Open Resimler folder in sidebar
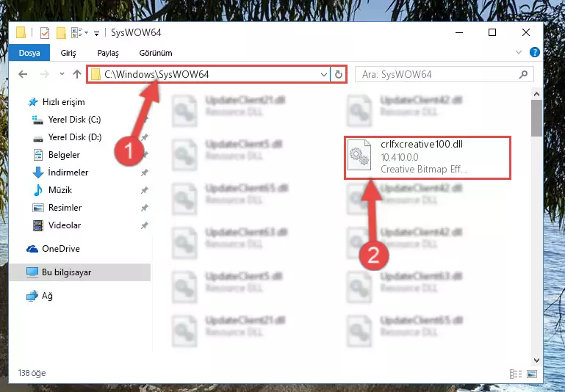 click(65, 208)
